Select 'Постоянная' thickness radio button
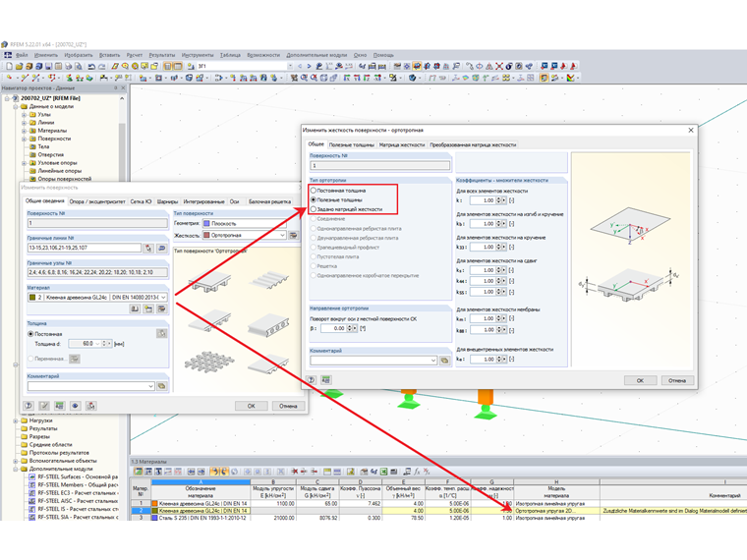Image resolution: width=747 pixels, height=560 pixels. point(30,334)
